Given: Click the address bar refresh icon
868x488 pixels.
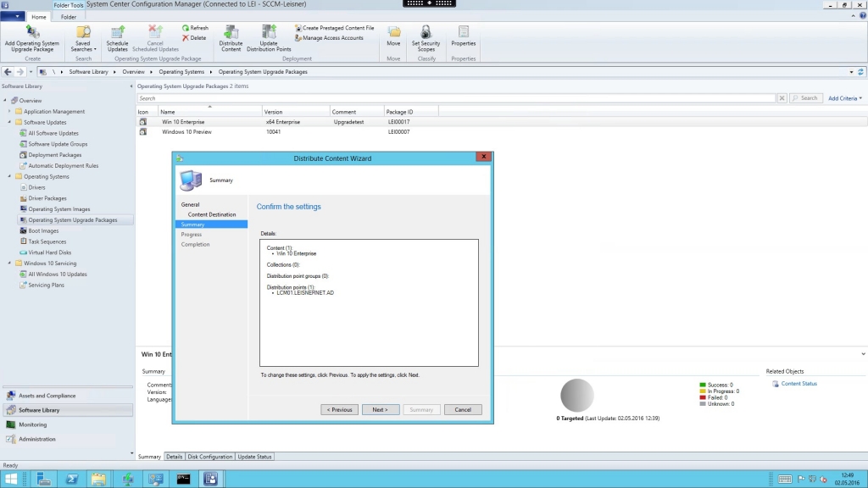Looking at the screenshot, I should click(x=860, y=72).
